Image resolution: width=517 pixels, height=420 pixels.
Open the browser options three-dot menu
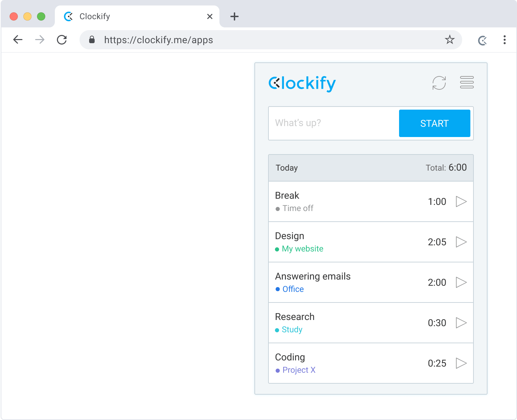tap(504, 40)
